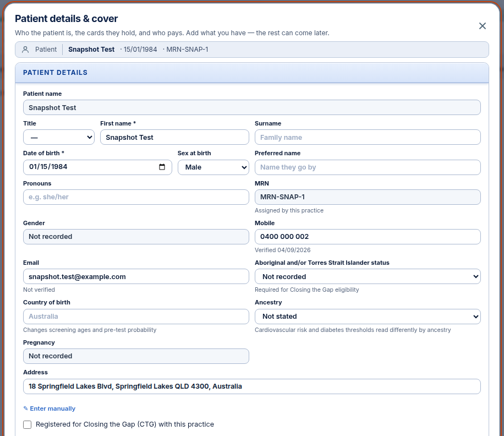Image resolution: width=504 pixels, height=436 pixels.
Task: Open the date of birth calendar picker
Action: pos(162,167)
